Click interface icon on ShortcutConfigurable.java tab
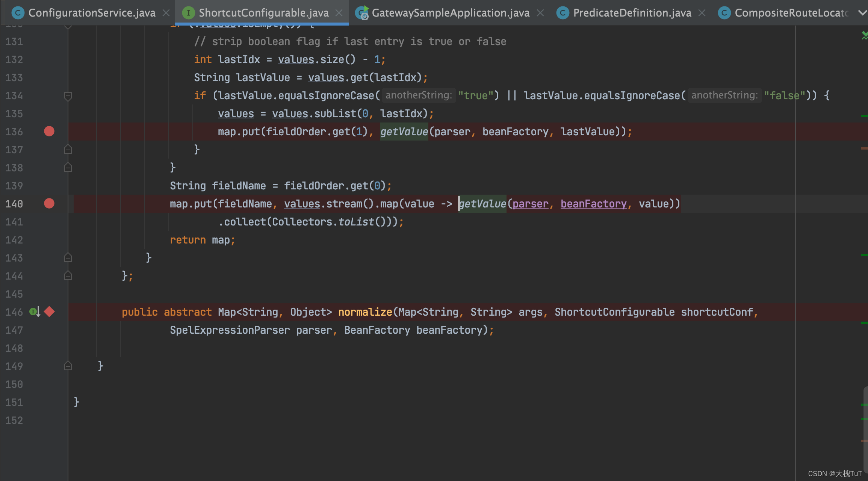868x481 pixels. pyautogui.click(x=188, y=13)
